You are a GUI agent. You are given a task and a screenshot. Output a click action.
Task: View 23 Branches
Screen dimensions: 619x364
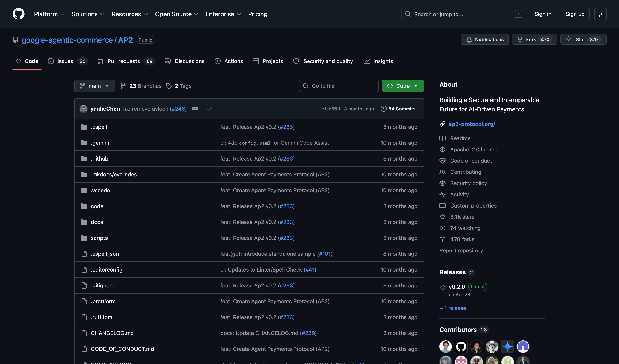(141, 86)
